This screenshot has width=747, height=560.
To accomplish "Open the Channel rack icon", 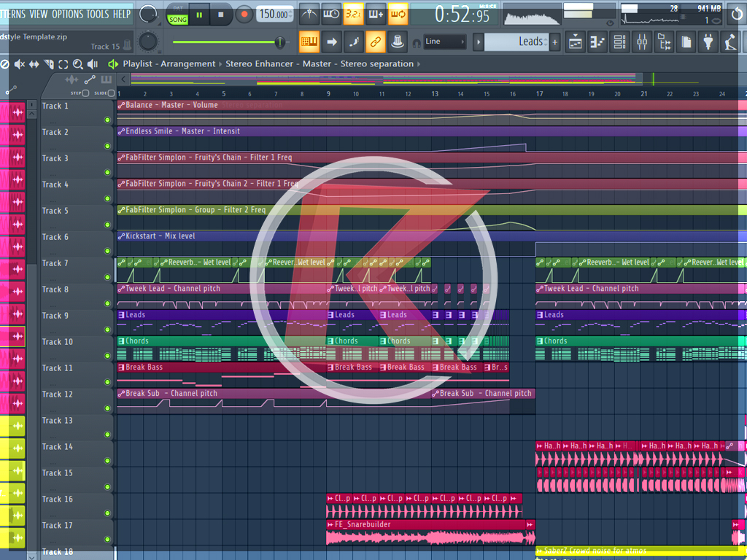I will coord(619,42).
